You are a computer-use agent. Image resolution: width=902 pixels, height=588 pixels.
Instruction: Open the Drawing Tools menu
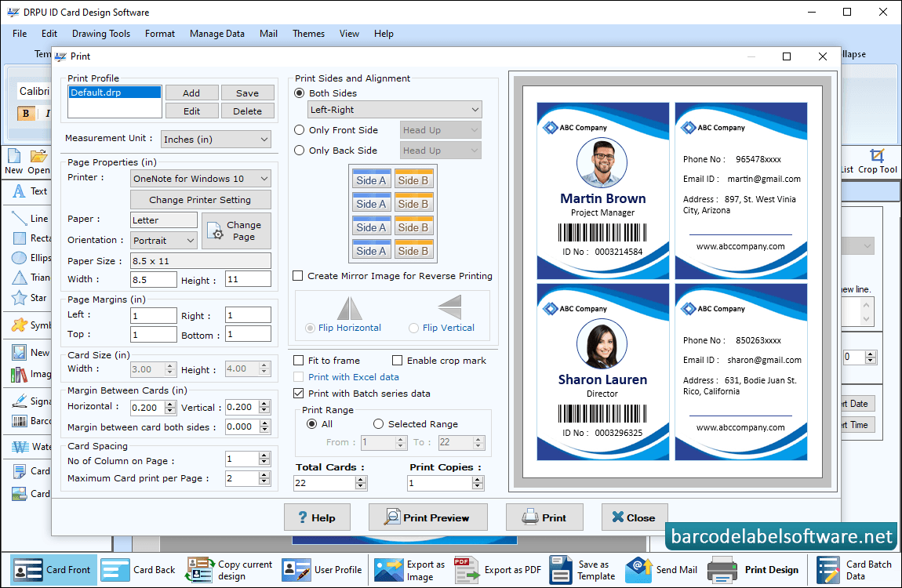pyautogui.click(x=101, y=34)
